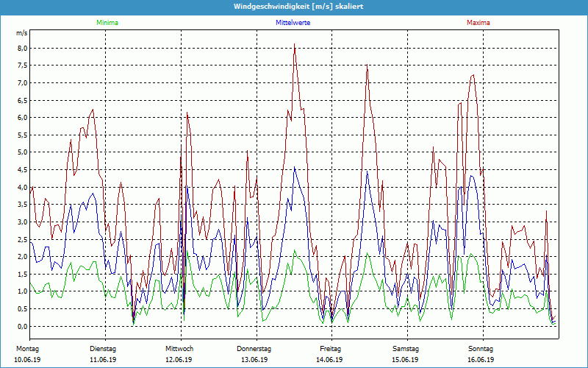Click the 'Dienstag' day label
This screenshot has height=368, width=588.
pos(103,349)
